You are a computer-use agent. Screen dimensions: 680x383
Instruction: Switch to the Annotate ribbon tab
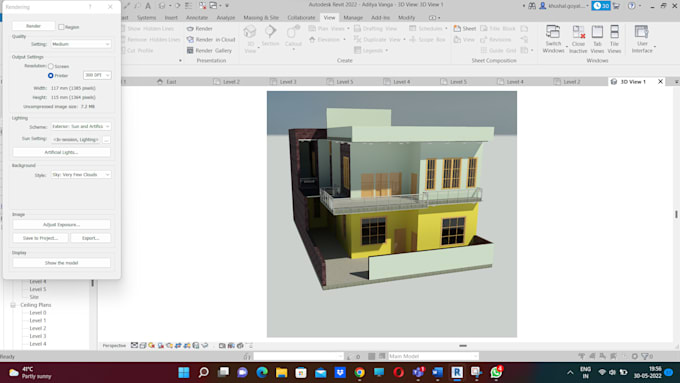point(197,18)
